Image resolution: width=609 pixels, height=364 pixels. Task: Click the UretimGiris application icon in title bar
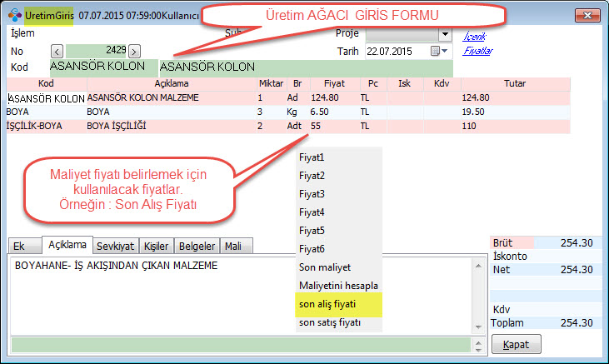(15, 15)
